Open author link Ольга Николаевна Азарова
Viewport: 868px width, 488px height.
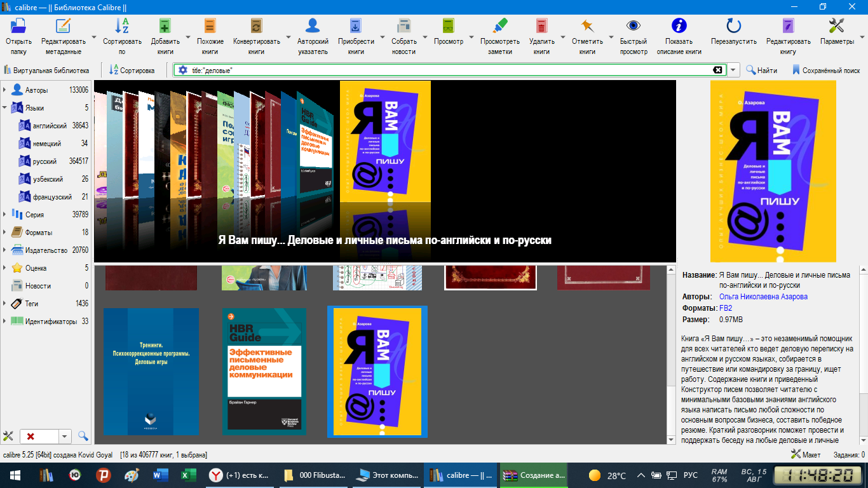763,297
